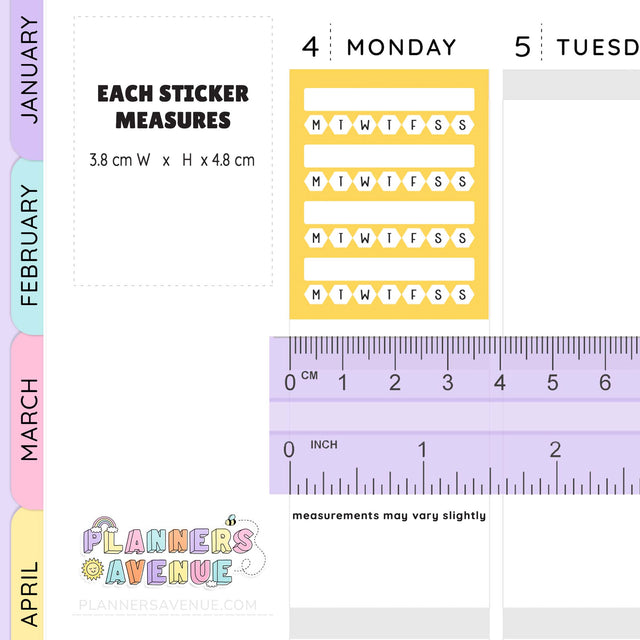Click the W hexagon in the second tracker row
Viewport: 640px width, 640px height.
point(365,182)
